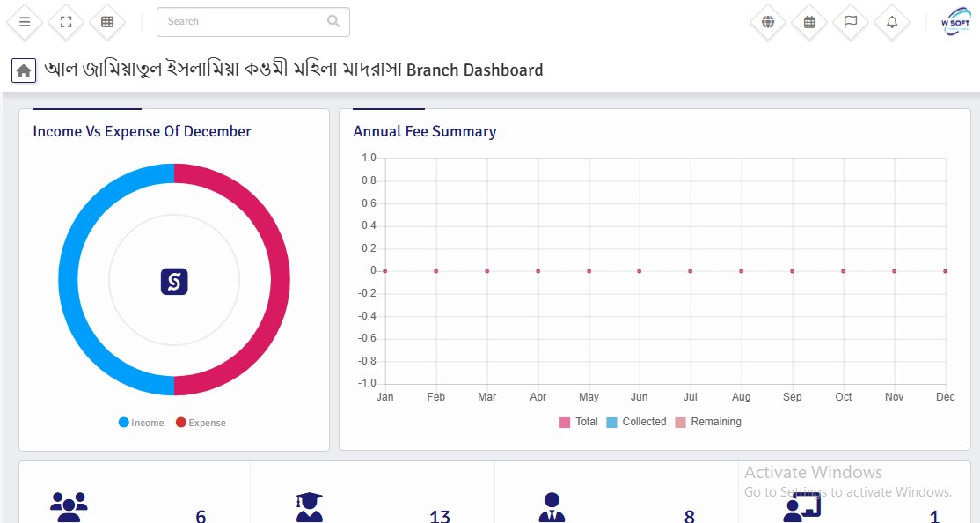This screenshot has width=980, height=523.
Task: Click the blue Income donut segment
Action: (72, 279)
